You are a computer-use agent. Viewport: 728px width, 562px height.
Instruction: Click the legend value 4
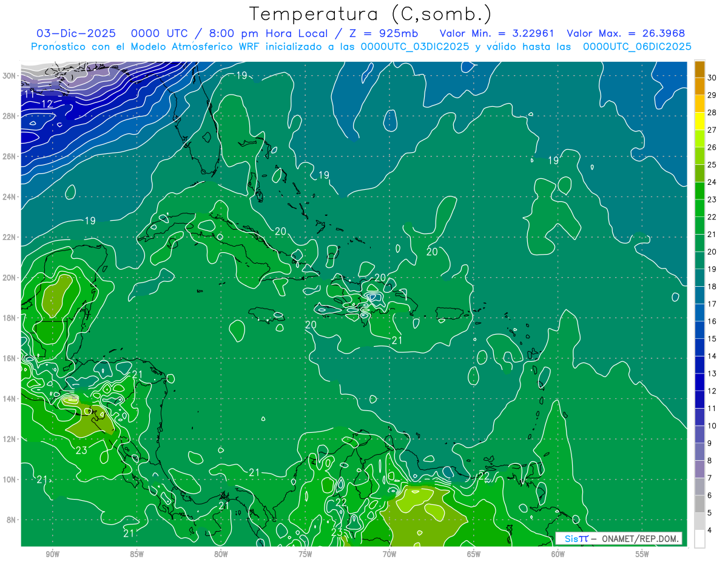point(710,530)
